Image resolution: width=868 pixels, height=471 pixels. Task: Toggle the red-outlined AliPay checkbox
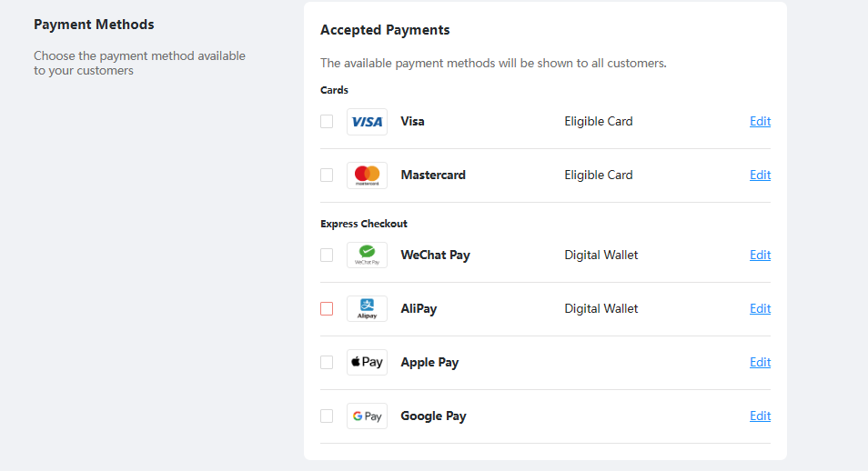327,309
